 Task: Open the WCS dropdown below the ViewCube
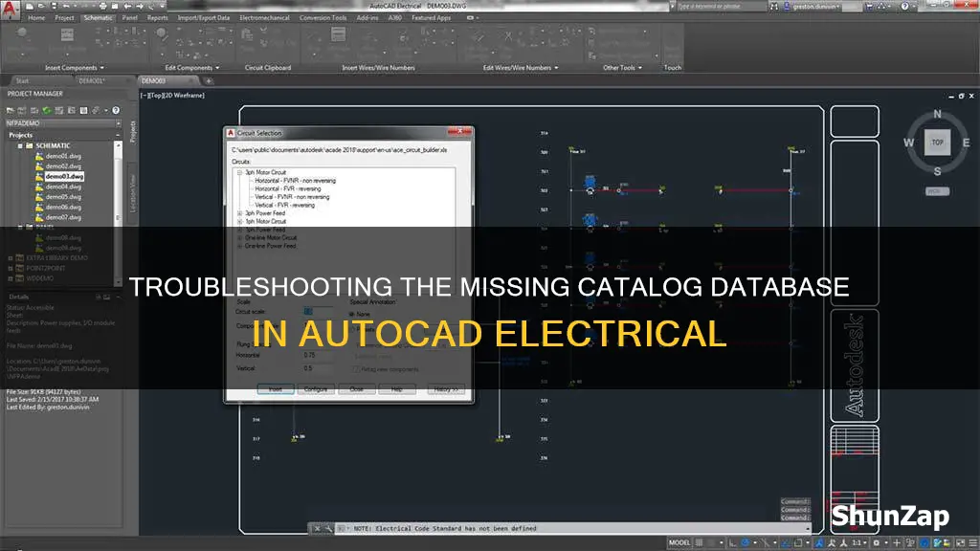pos(937,191)
